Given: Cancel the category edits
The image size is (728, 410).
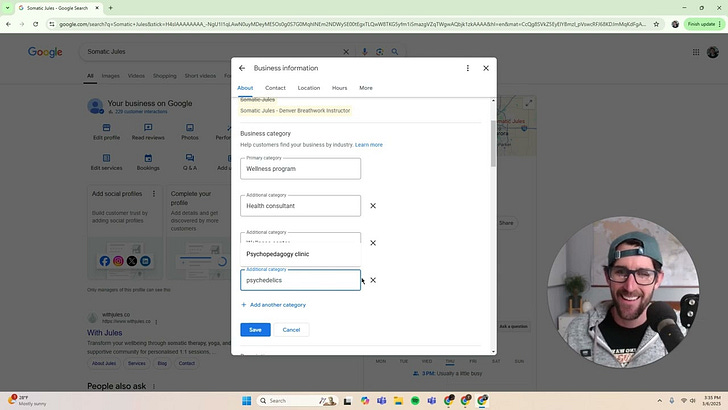Looking at the screenshot, I should [x=291, y=330].
